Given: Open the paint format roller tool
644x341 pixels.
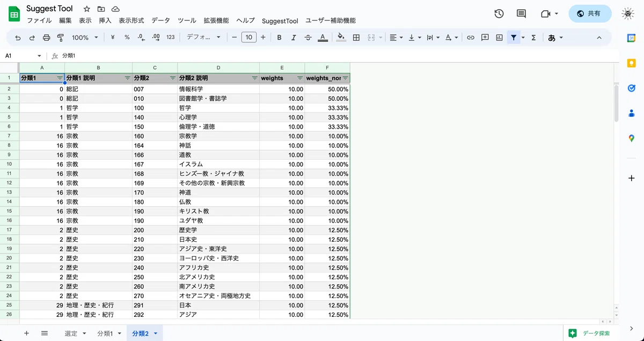Looking at the screenshot, I should click(x=60, y=38).
